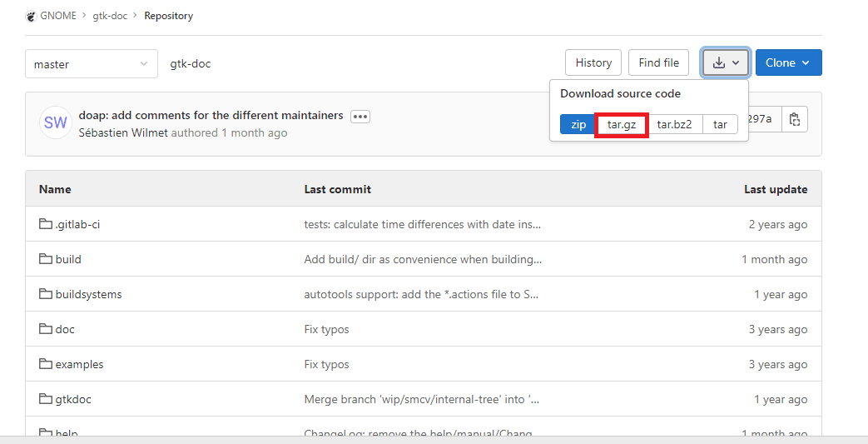The width and height of the screenshot is (868, 444).
Task: Open the commit History
Action: click(593, 62)
